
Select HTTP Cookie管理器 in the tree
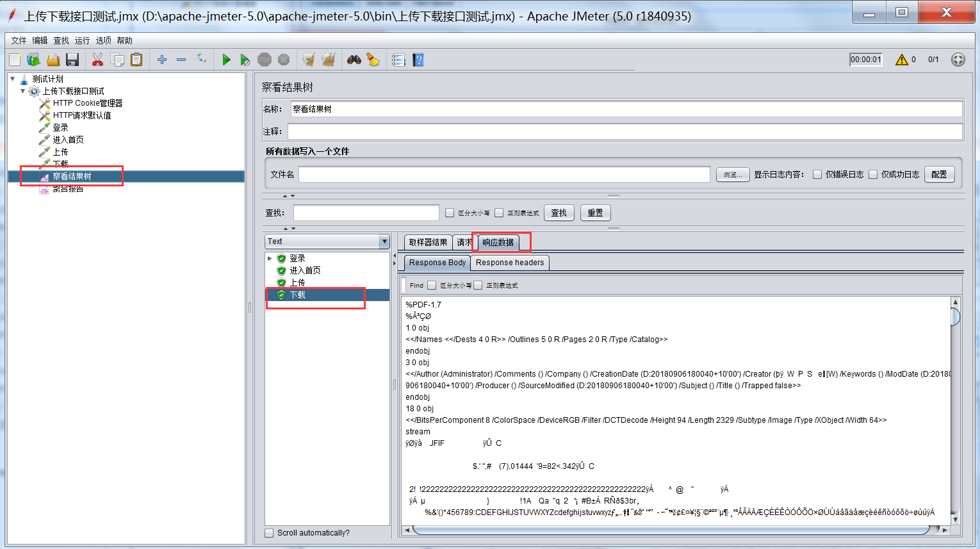pos(87,103)
